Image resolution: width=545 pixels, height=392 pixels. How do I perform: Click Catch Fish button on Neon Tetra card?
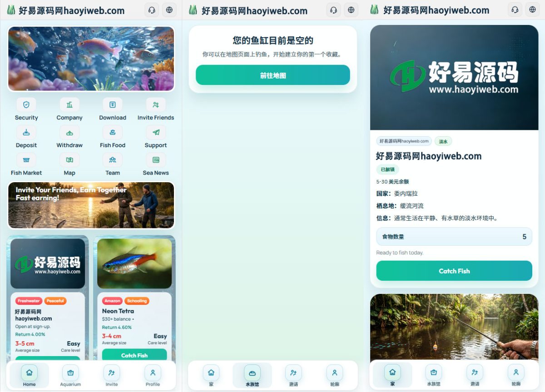click(134, 355)
